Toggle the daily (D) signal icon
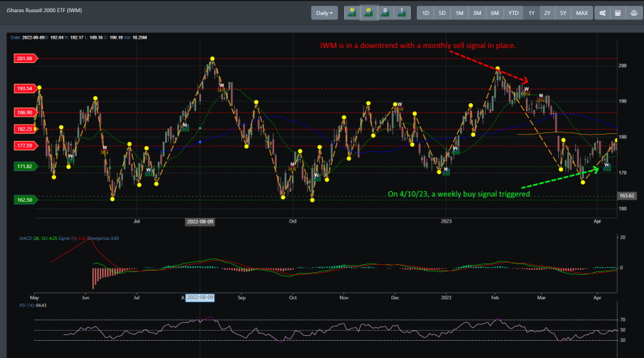644x358 pixels. [385, 13]
